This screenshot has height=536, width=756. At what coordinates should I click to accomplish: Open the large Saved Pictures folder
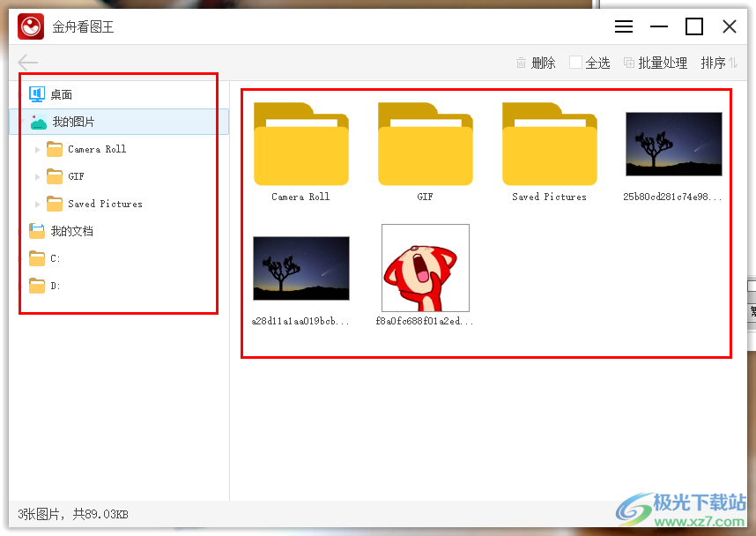coord(550,144)
